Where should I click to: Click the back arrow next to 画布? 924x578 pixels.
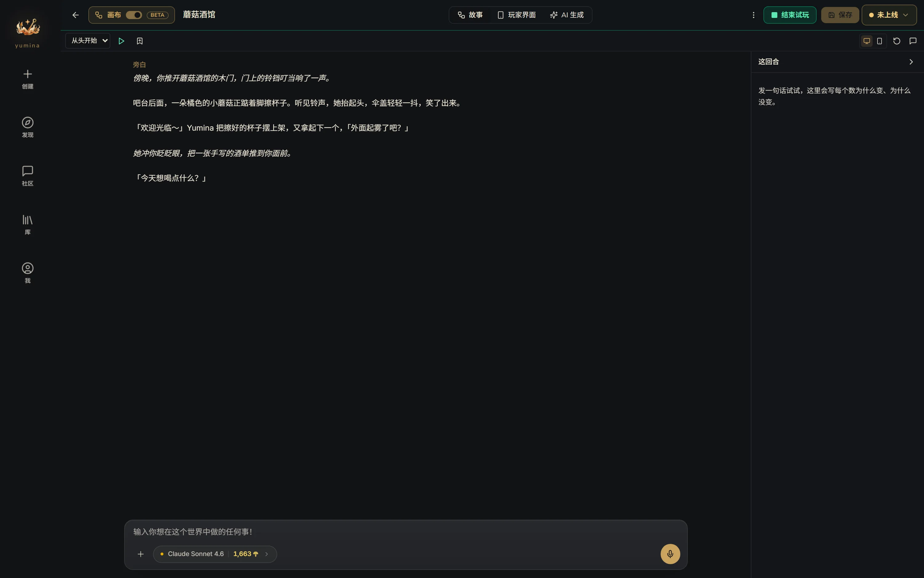(75, 15)
